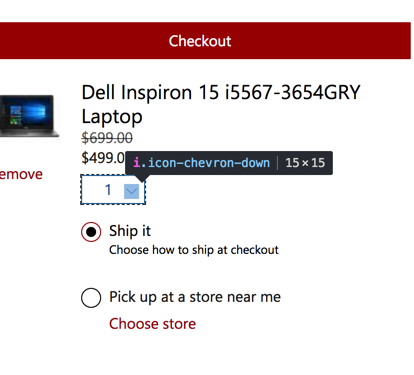This screenshot has width=414, height=375.
Task: Click the $499 sale price text
Action: click(x=103, y=157)
